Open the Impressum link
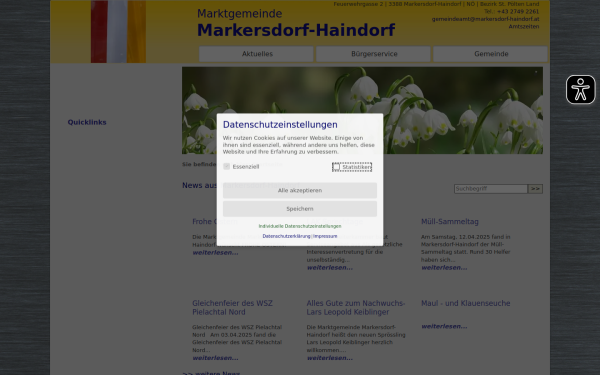600x375 pixels. tap(325, 236)
